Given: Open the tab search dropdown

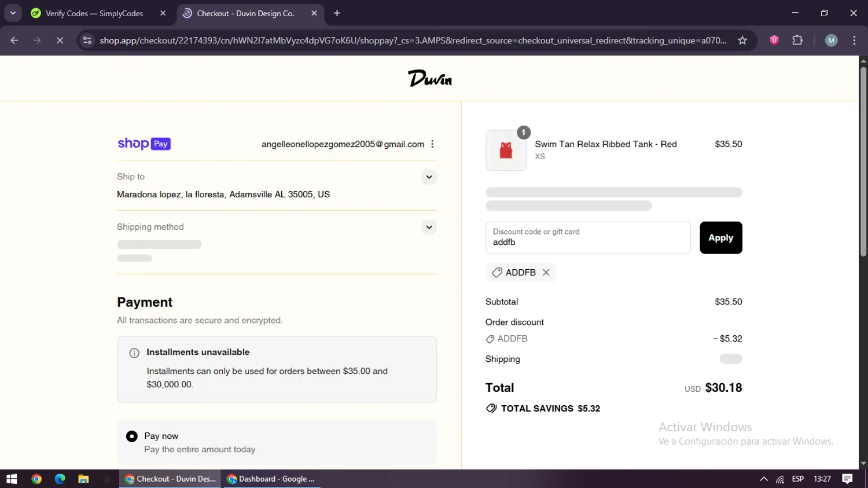Looking at the screenshot, I should point(13,13).
